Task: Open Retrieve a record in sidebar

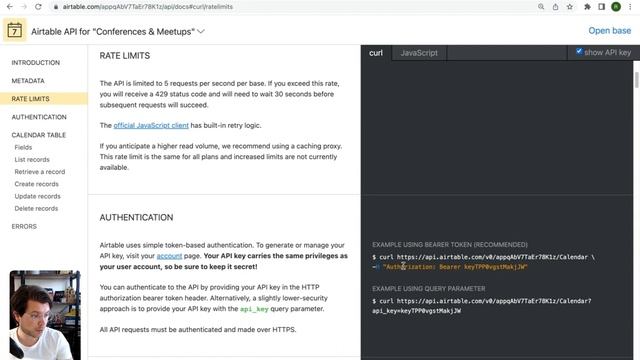Action: [x=40, y=172]
